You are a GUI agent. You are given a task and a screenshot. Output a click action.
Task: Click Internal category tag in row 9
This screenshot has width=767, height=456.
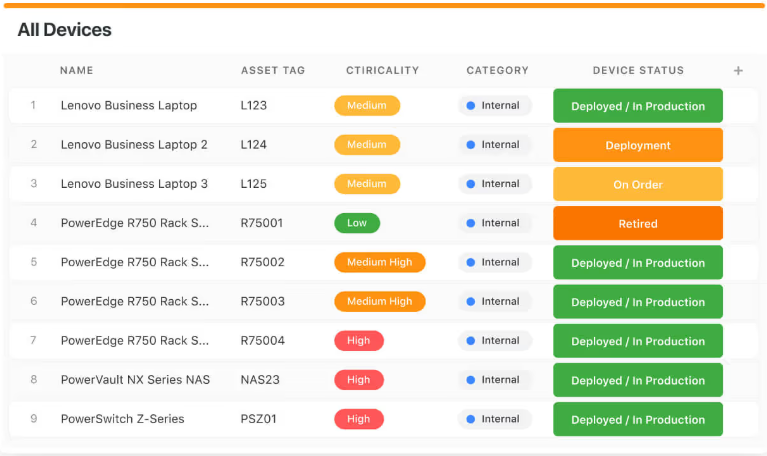pos(495,419)
